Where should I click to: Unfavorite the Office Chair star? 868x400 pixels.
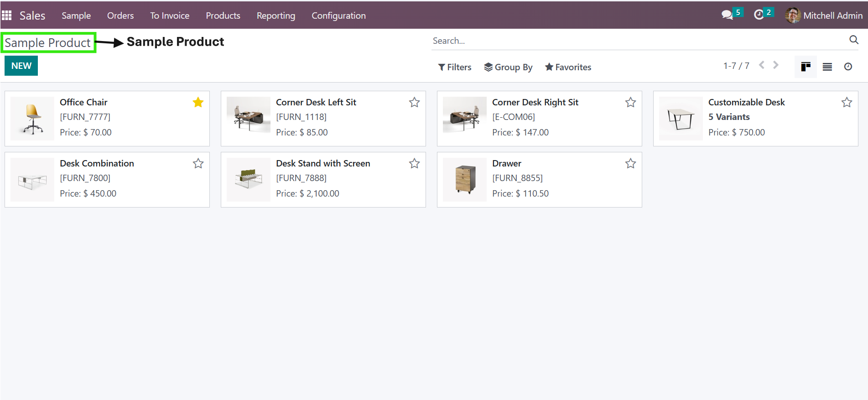pyautogui.click(x=198, y=102)
